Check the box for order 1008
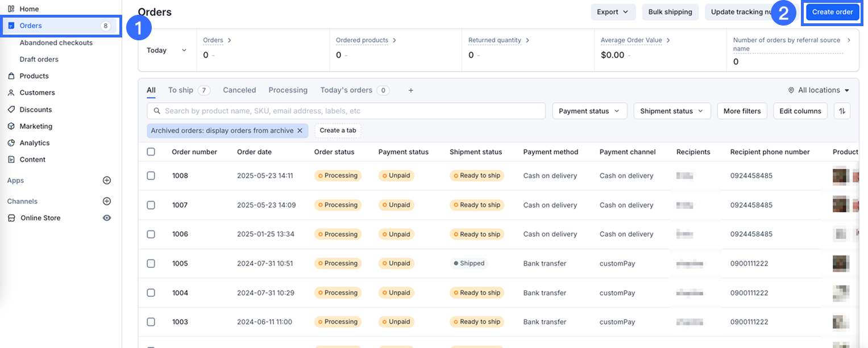The width and height of the screenshot is (868, 348). click(x=151, y=176)
